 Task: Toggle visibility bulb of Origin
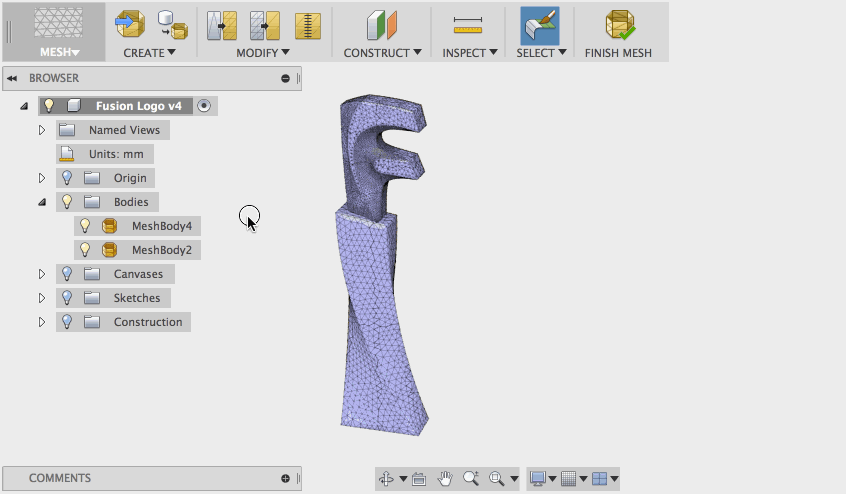point(67,177)
